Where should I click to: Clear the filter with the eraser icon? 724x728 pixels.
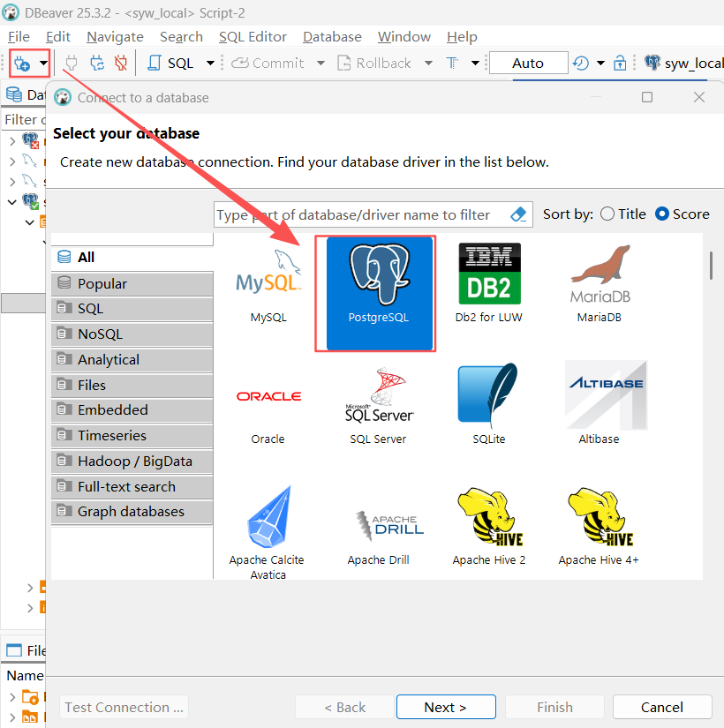[518, 214]
